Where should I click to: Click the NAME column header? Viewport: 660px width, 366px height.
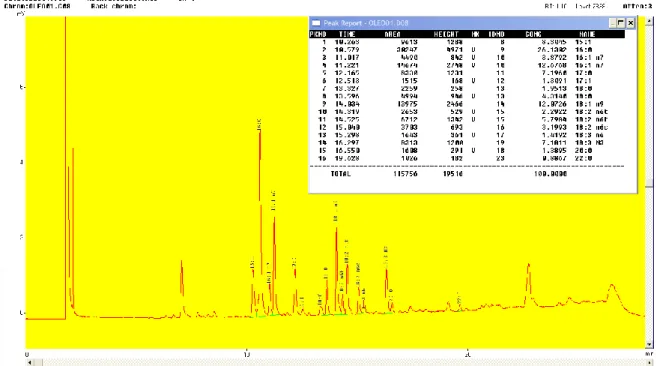[x=587, y=34]
